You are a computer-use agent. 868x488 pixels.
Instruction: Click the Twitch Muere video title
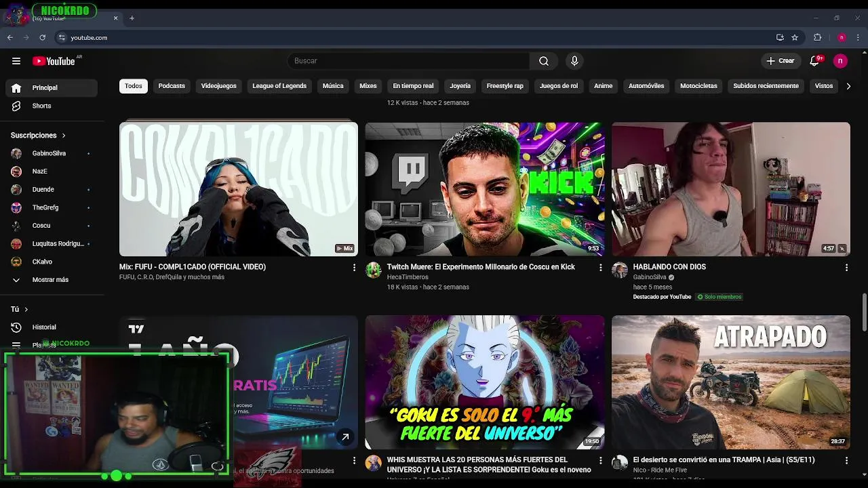coord(481,267)
